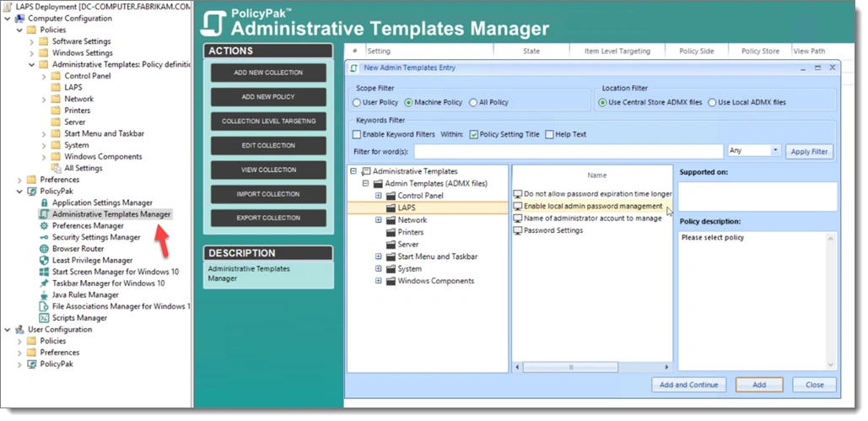This screenshot has height=421, width=868.
Task: Click icon of Do not allow password expiration policy
Action: 518,194
